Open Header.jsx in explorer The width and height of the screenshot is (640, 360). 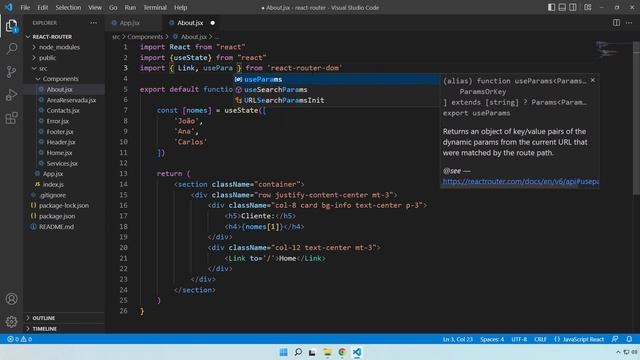(x=61, y=142)
